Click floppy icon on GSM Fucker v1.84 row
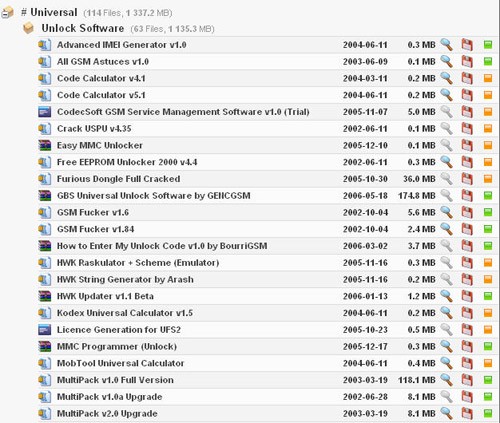The image size is (500, 423). click(467, 229)
